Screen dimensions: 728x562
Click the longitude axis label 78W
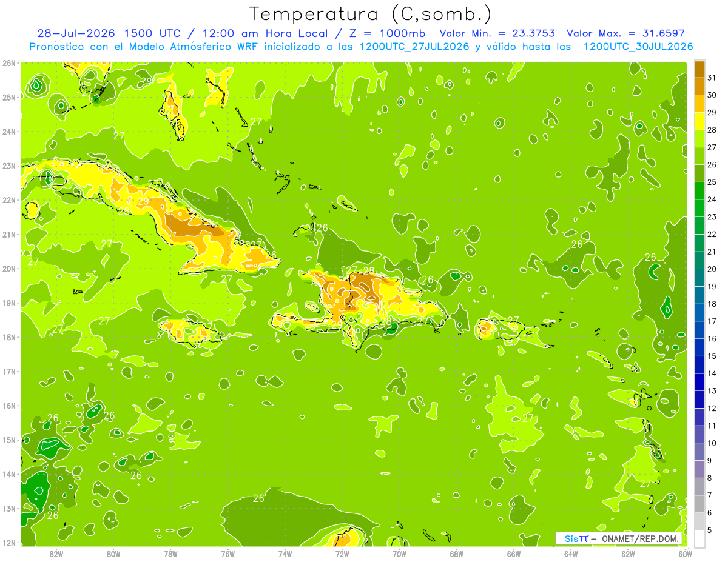(170, 554)
